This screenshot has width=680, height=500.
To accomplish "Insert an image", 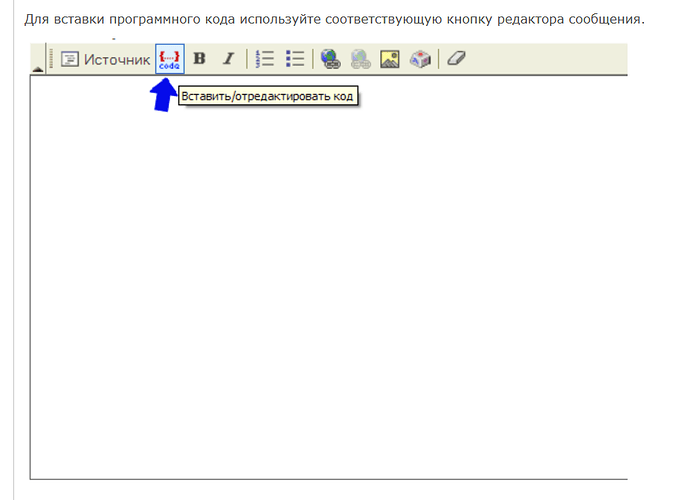I will tap(389, 59).
